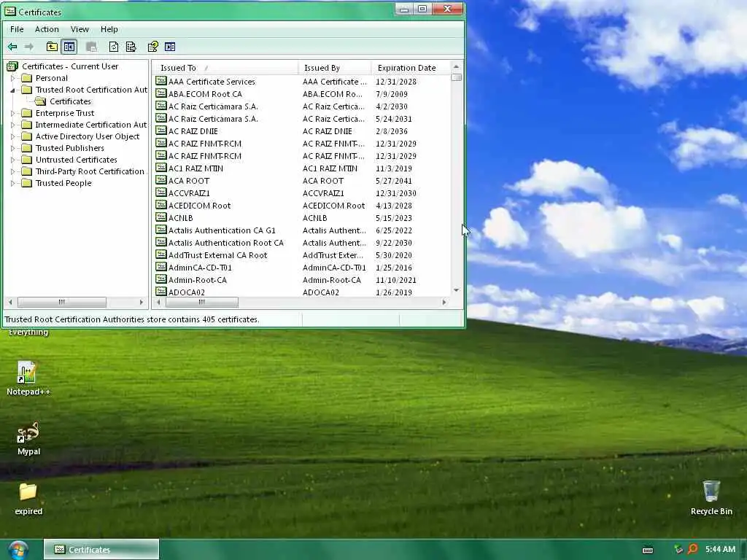
Task: Expand Active Directory User Object node
Action: pyautogui.click(x=13, y=136)
